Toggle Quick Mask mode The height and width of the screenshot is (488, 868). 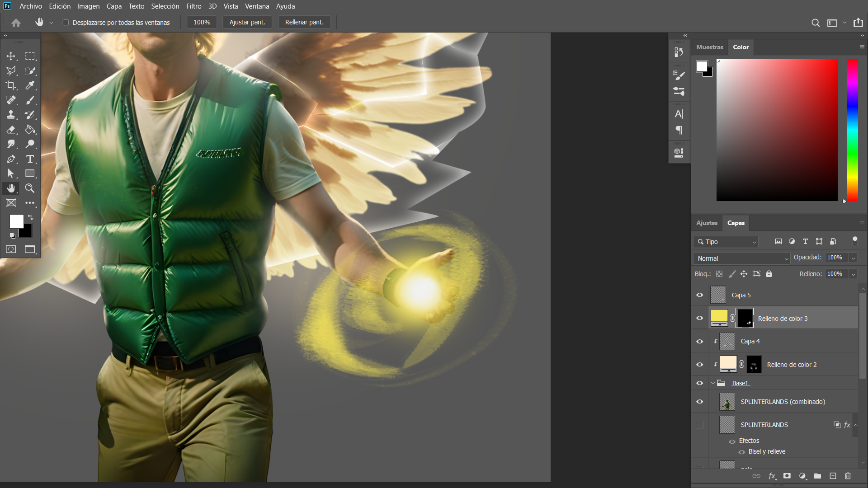coord(11,249)
